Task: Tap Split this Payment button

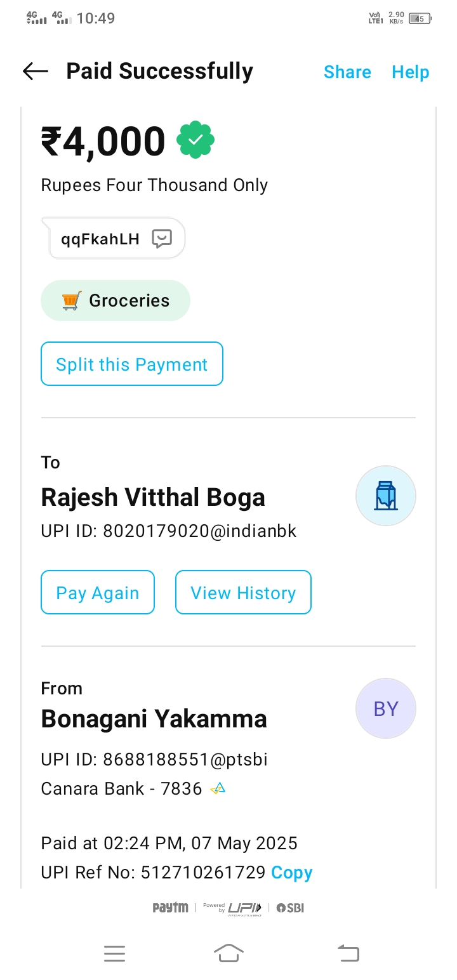Action: click(132, 364)
